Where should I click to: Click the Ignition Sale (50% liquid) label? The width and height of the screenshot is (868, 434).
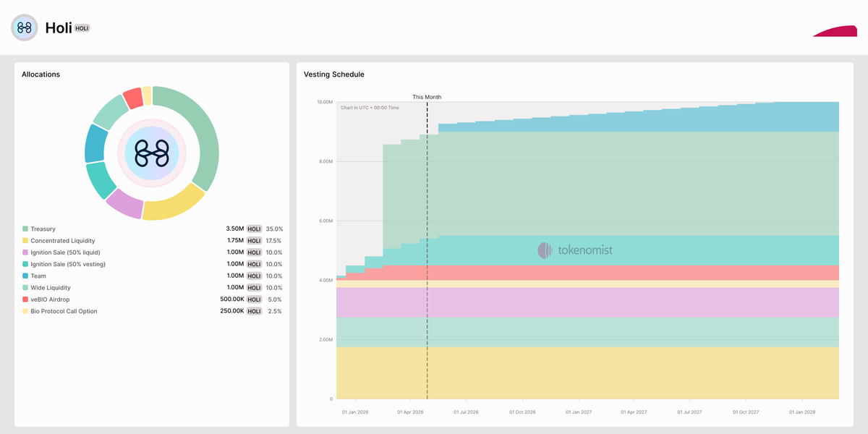tap(65, 252)
